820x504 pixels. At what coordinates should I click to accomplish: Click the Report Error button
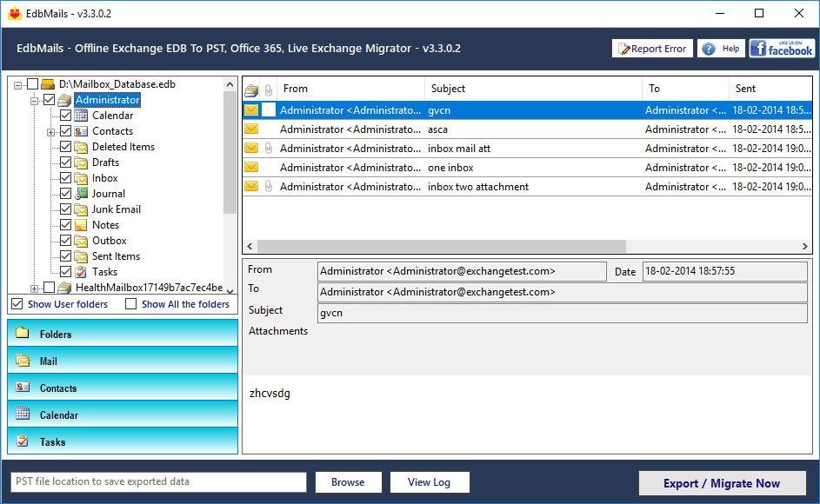[x=653, y=49]
